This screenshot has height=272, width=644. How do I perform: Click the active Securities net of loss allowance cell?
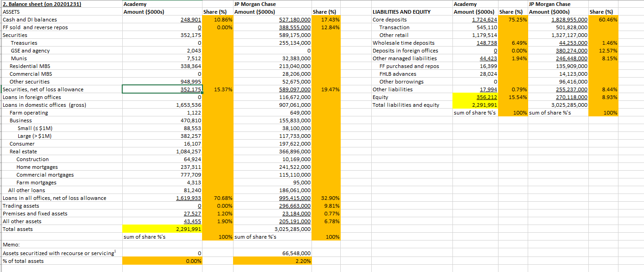coord(162,89)
